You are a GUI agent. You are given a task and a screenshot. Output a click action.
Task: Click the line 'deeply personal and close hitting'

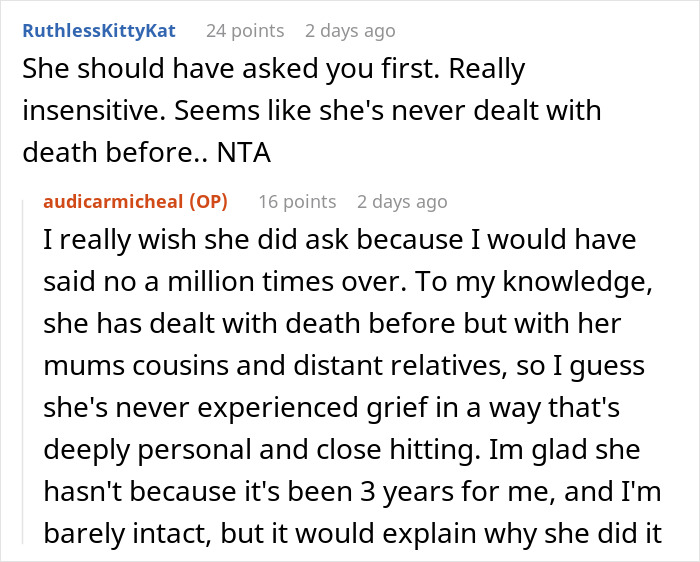point(342,450)
